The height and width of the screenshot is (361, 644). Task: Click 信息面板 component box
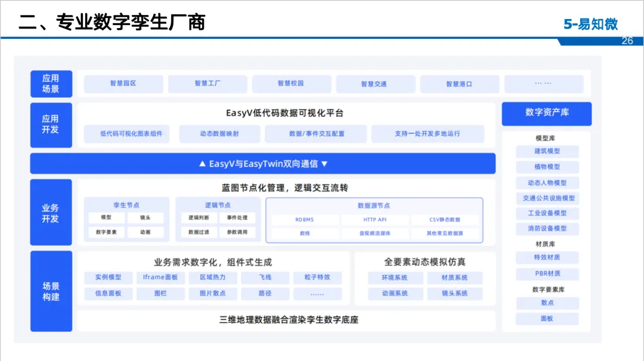(x=109, y=294)
